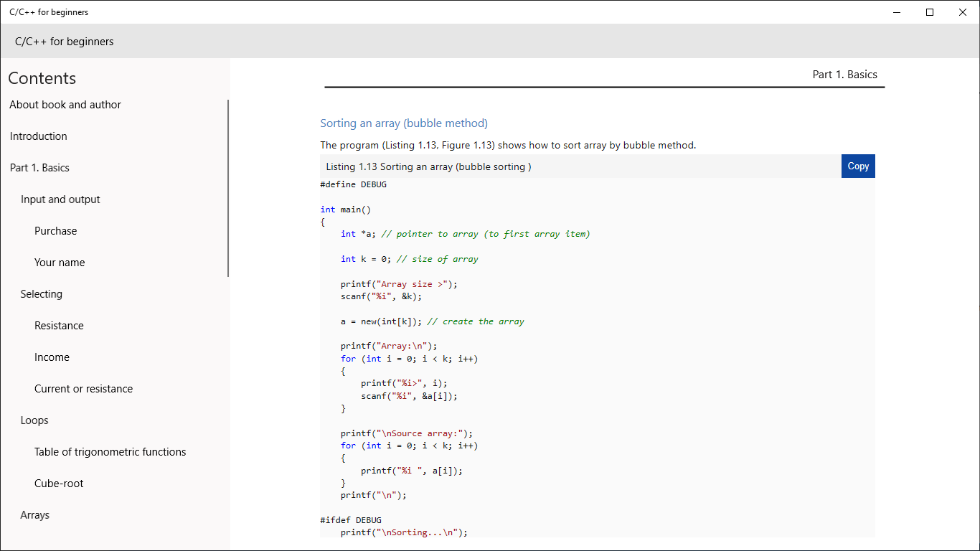Select Current or resistance topic
The width and height of the screenshot is (980, 551).
83,388
